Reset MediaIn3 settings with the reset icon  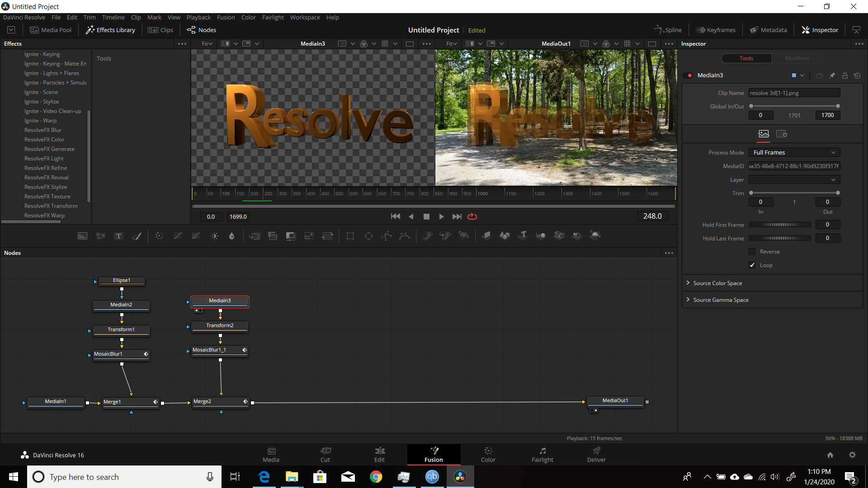pos(857,75)
